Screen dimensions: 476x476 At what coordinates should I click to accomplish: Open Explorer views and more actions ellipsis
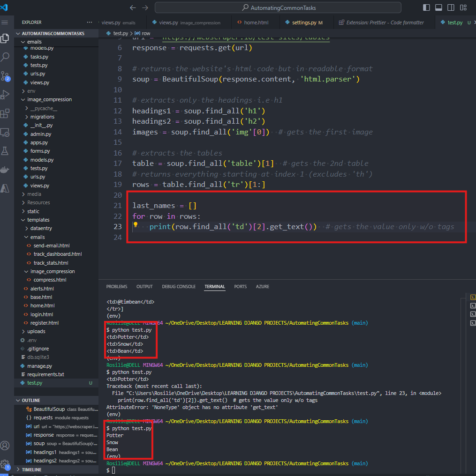90,22
